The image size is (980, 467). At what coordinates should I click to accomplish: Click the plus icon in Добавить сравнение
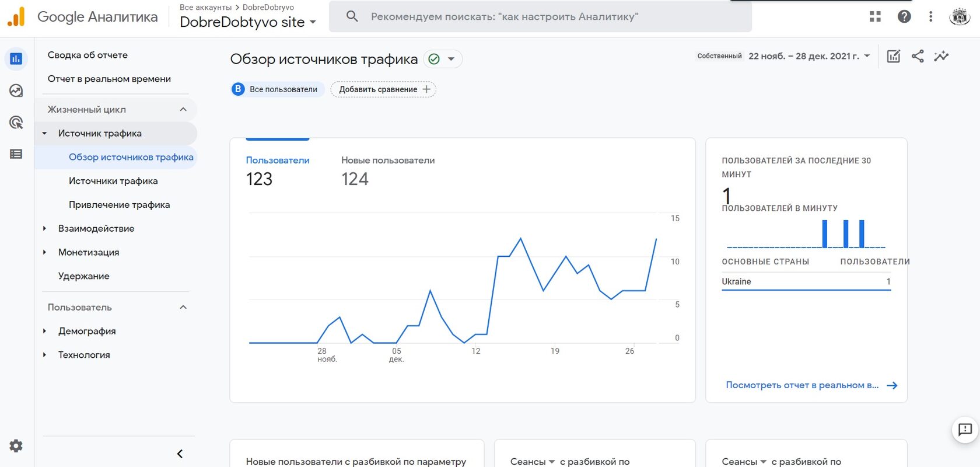[426, 89]
